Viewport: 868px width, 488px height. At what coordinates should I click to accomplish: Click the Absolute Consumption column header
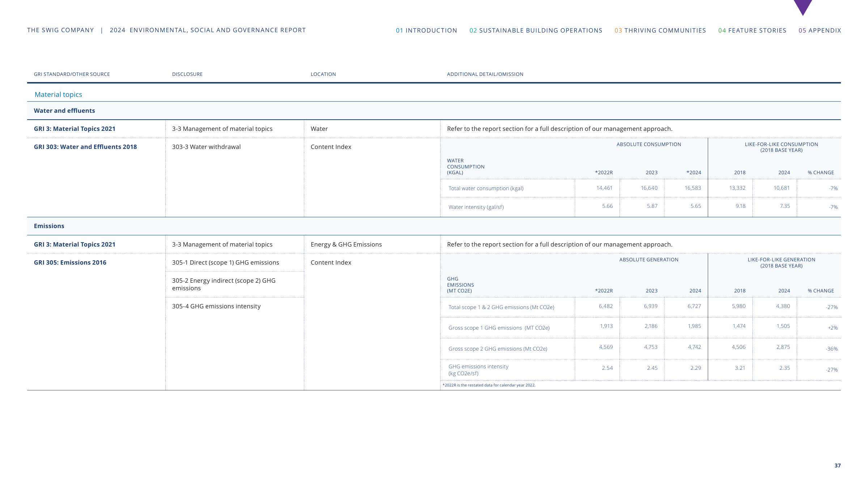649,144
